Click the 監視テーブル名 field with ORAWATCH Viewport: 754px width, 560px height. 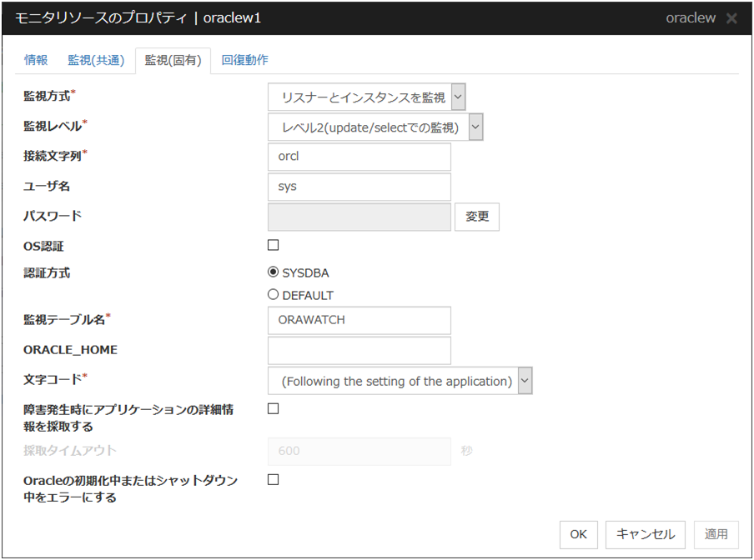[x=359, y=320]
